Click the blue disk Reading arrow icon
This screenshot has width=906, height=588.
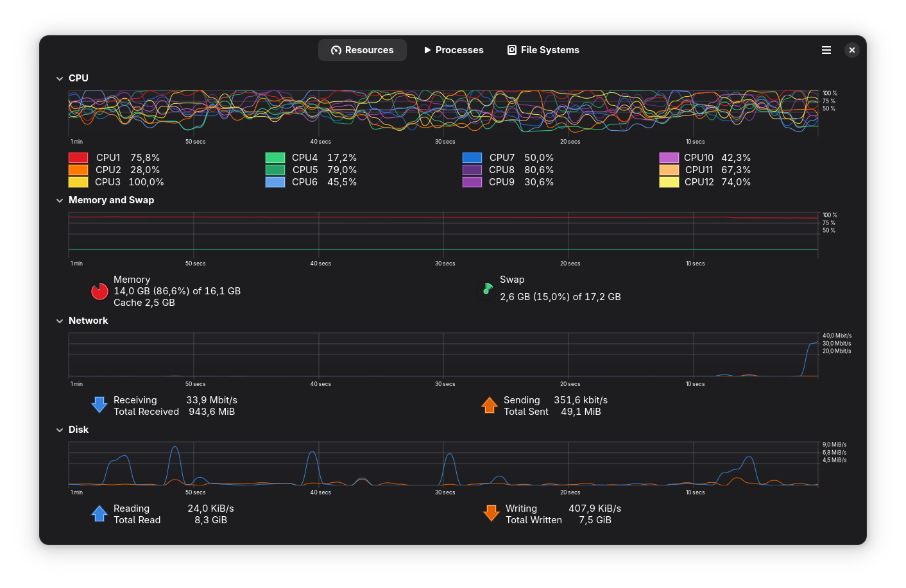(x=99, y=514)
